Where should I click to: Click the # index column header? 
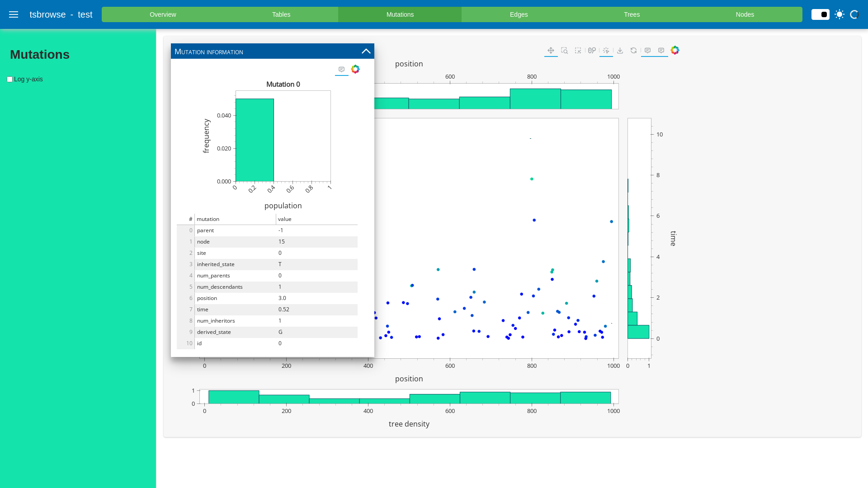[186, 219]
